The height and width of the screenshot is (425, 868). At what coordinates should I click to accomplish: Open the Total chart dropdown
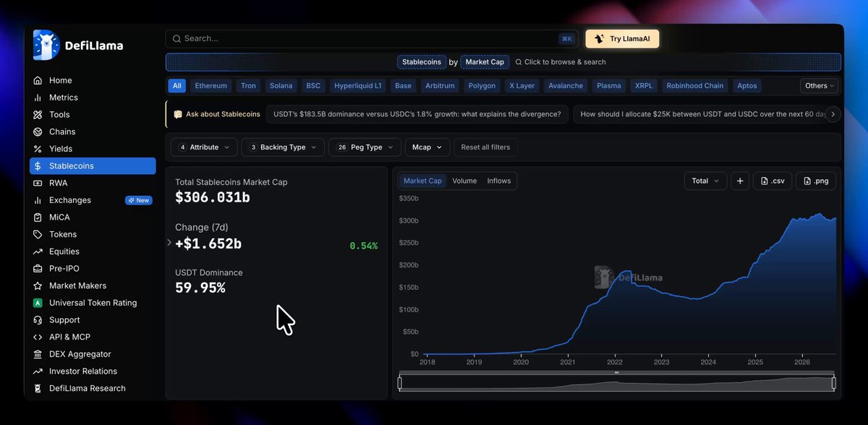coord(705,181)
